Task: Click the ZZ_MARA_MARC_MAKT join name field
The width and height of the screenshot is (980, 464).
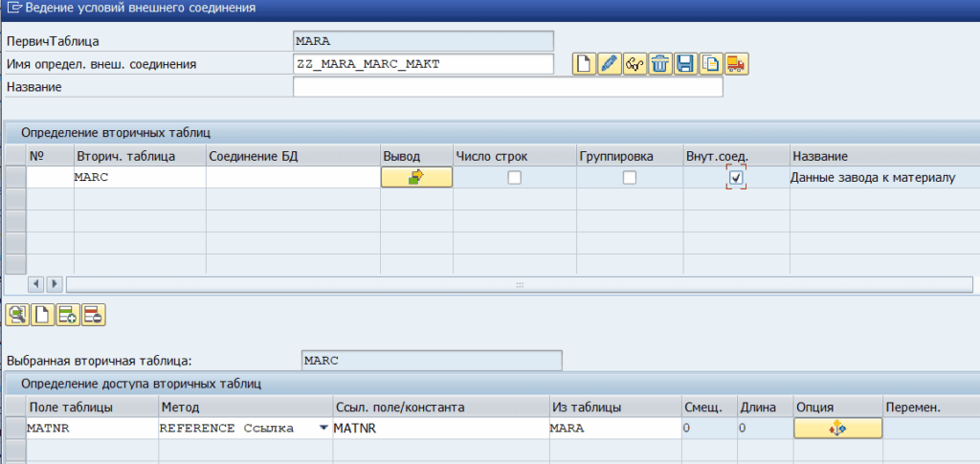Action: click(x=424, y=64)
